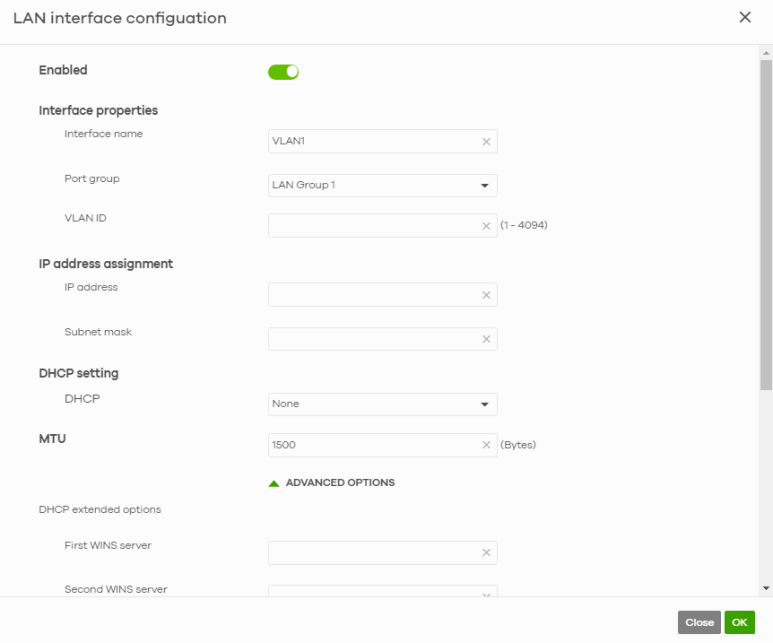The width and height of the screenshot is (773, 643).
Task: Toggle the Enabled switch off
Action: [283, 72]
